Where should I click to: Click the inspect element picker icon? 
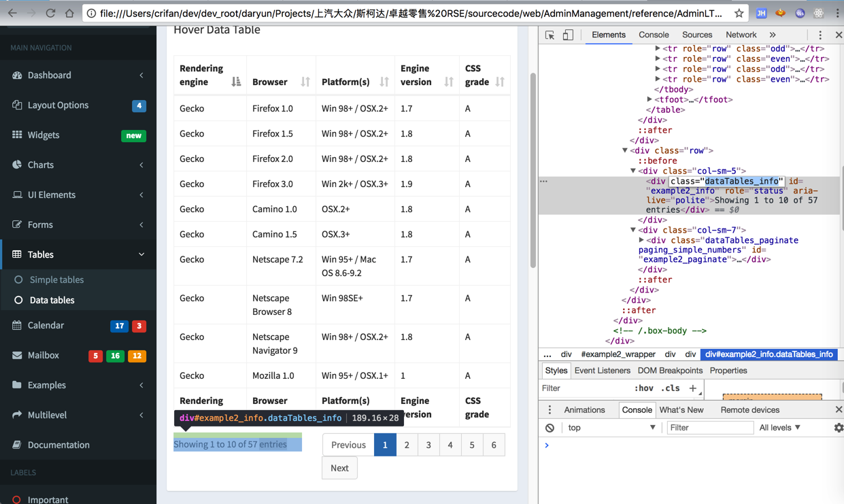550,35
